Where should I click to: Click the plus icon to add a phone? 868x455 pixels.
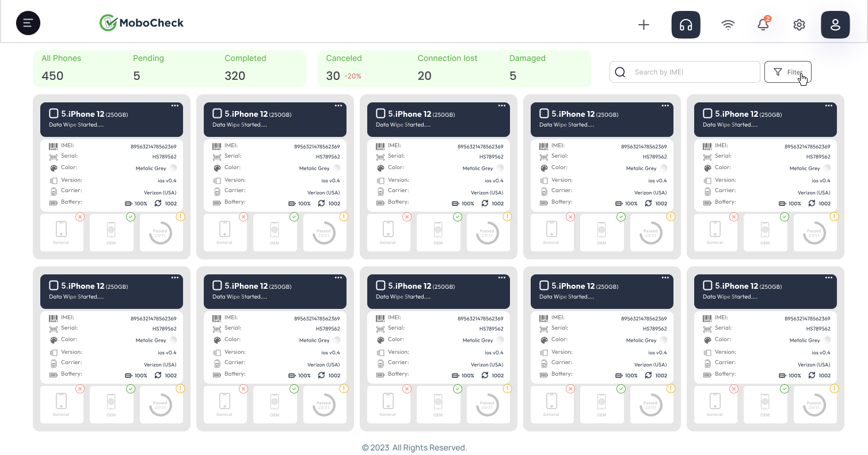pyautogui.click(x=644, y=25)
